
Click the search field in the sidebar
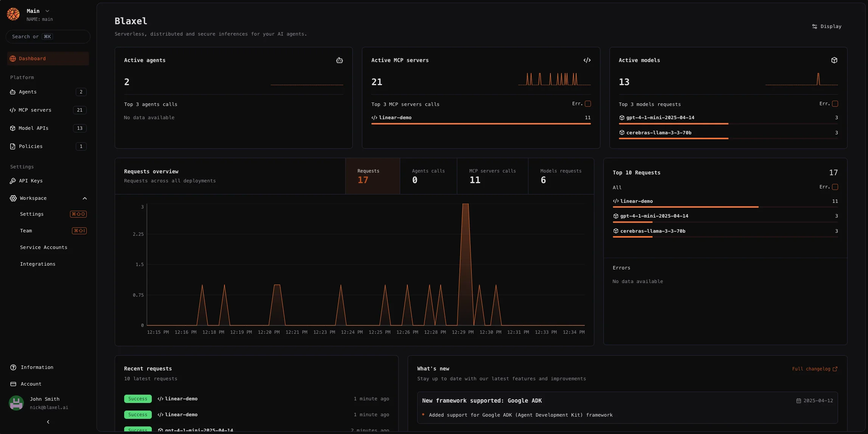[x=48, y=36]
